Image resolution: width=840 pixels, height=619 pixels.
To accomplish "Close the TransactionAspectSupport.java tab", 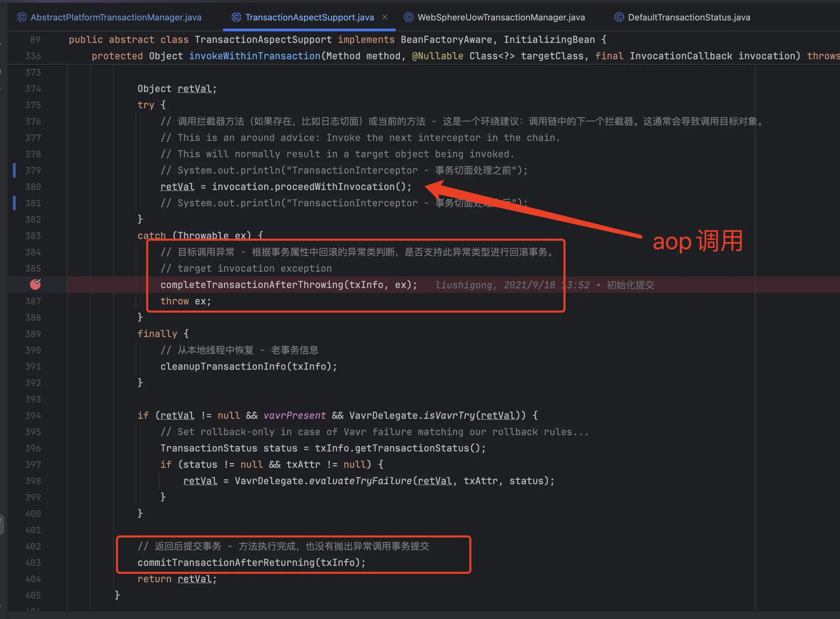I will [385, 17].
